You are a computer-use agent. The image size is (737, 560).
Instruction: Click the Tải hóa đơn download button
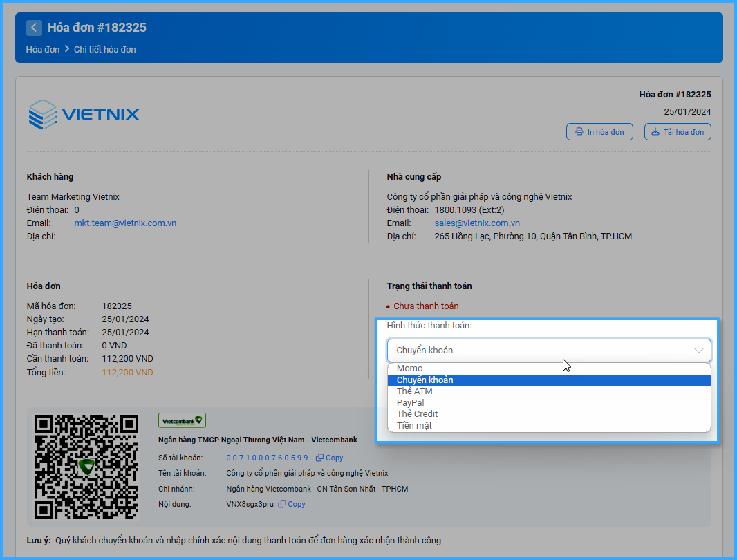click(x=677, y=132)
